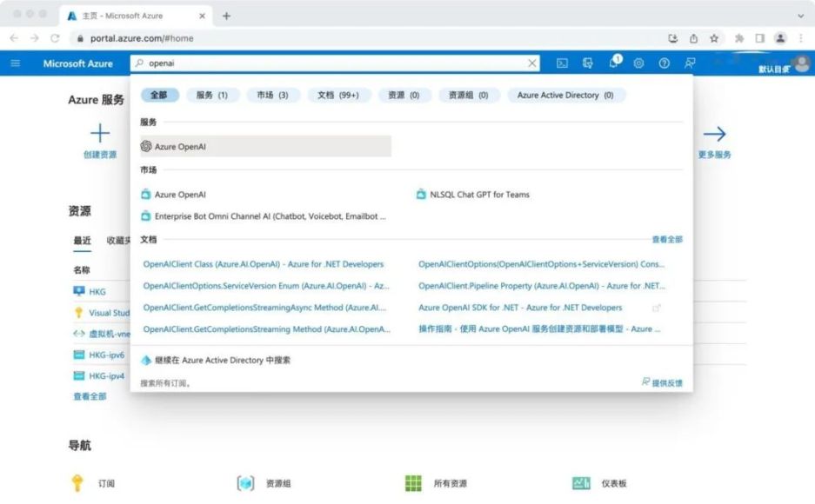Screen dimensions: 815x504
Task: Filter results by 服务 (1)
Action: coord(212,95)
